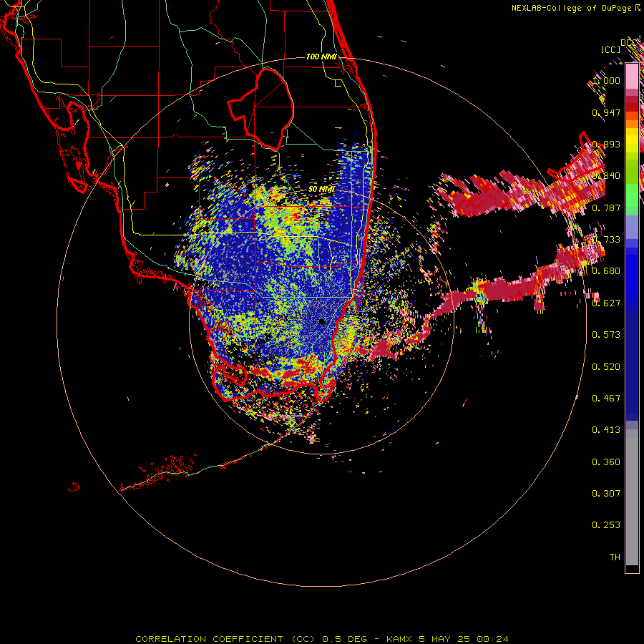Click the gray lower segment of the color bar

point(632,497)
